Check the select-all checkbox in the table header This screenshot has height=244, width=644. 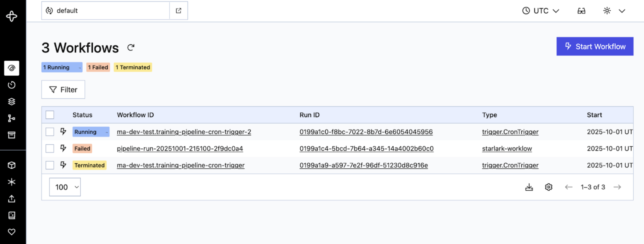50,115
